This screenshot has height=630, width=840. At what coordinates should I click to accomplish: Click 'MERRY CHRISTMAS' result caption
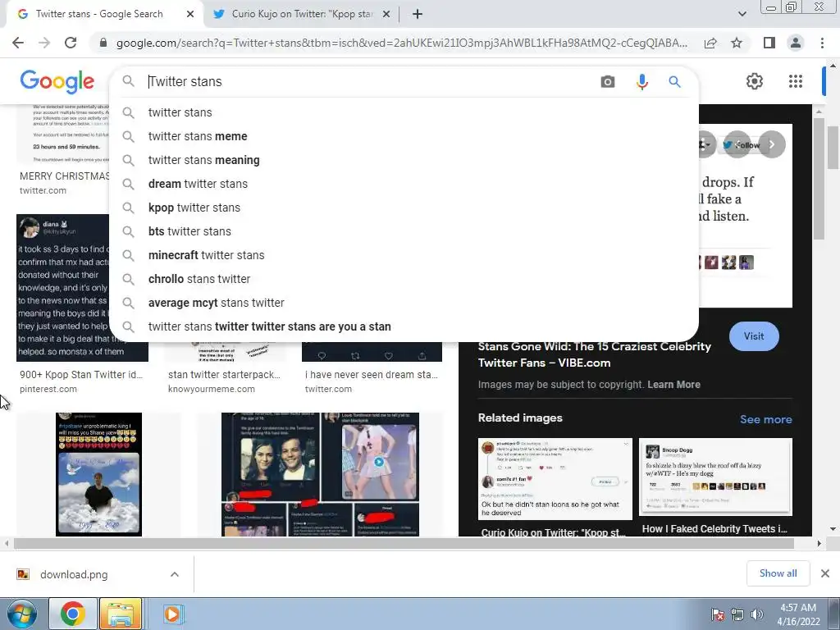point(64,176)
